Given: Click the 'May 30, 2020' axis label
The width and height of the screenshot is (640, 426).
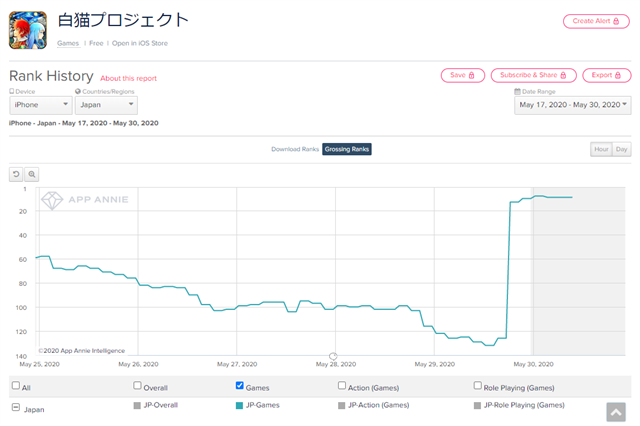Looking at the screenshot, I should pyautogui.click(x=533, y=364).
